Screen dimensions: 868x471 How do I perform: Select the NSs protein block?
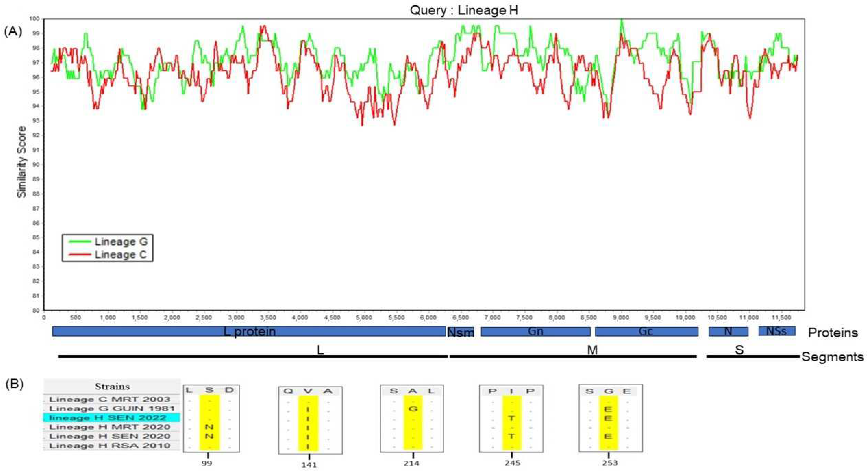(777, 331)
